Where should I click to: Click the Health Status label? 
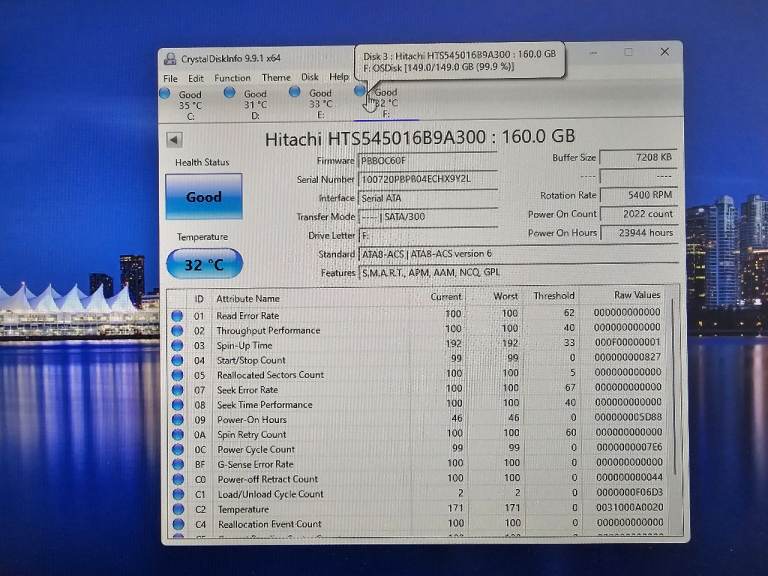click(x=202, y=162)
